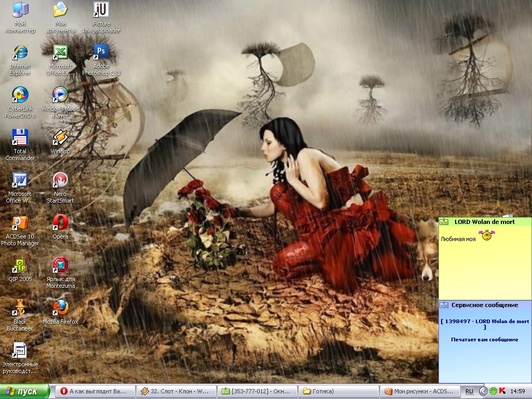532x399 pixels.
Task: Launch Winamp from the desktop
Action: 60,138
